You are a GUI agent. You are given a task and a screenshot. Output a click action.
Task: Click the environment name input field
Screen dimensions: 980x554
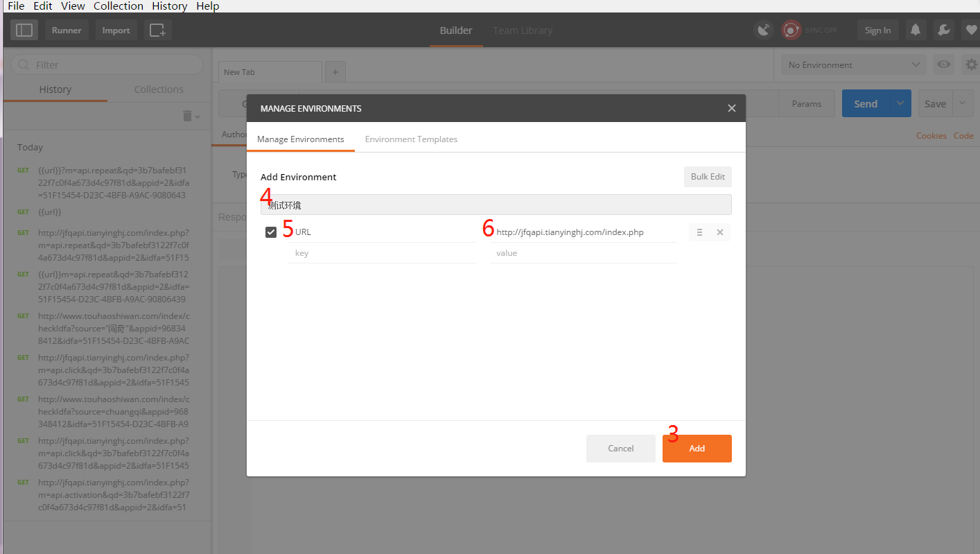(x=496, y=205)
